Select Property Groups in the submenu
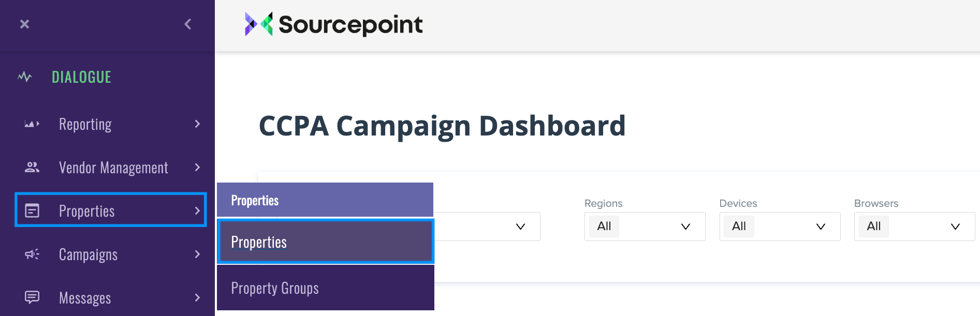 point(325,288)
